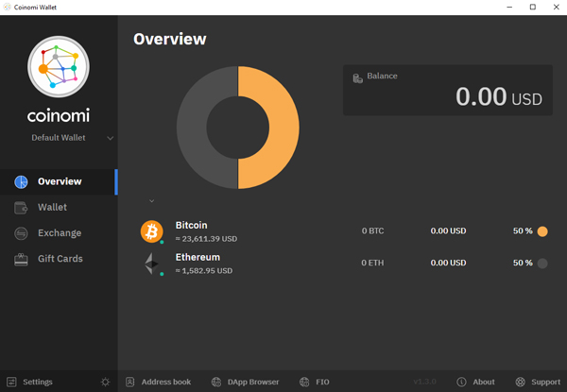The image size is (567, 392).
Task: Click the Wallet icon in the sidebar
Action: pos(21,208)
